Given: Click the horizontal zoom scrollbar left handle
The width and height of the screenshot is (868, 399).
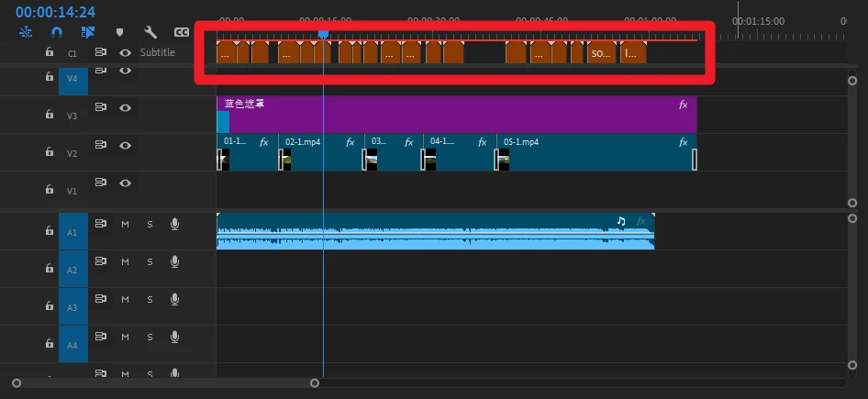Looking at the screenshot, I should tap(17, 383).
